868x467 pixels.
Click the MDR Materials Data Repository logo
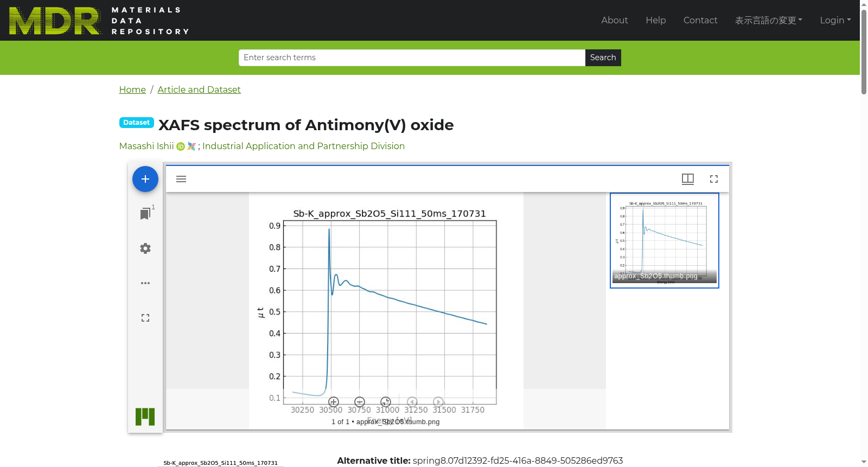pos(99,21)
